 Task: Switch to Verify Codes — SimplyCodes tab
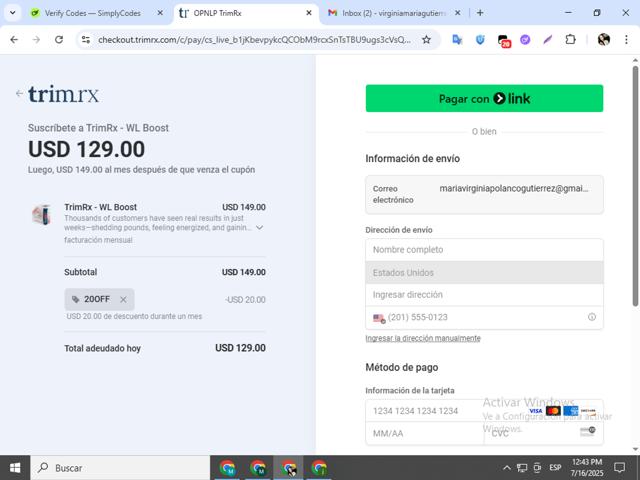93,13
